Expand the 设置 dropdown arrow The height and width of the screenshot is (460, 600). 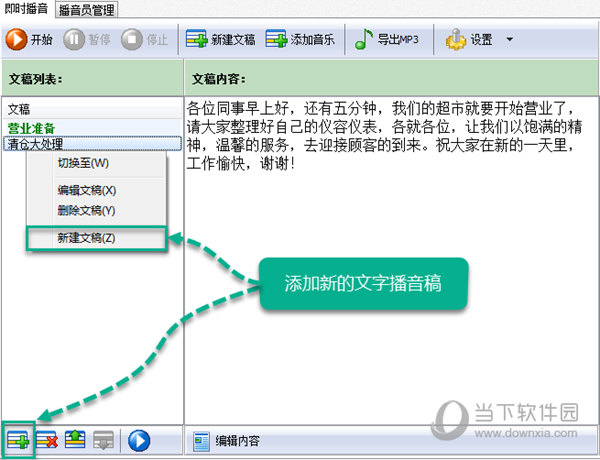[510, 39]
